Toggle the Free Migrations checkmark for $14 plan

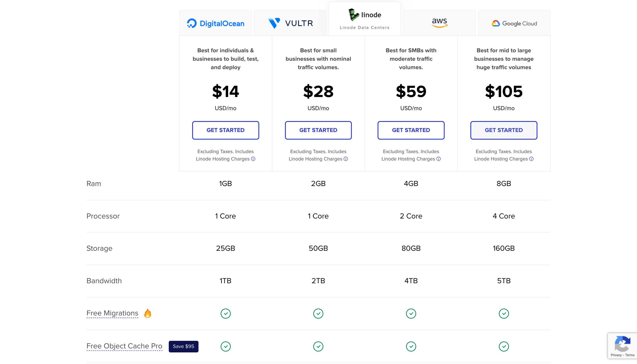pyautogui.click(x=225, y=313)
